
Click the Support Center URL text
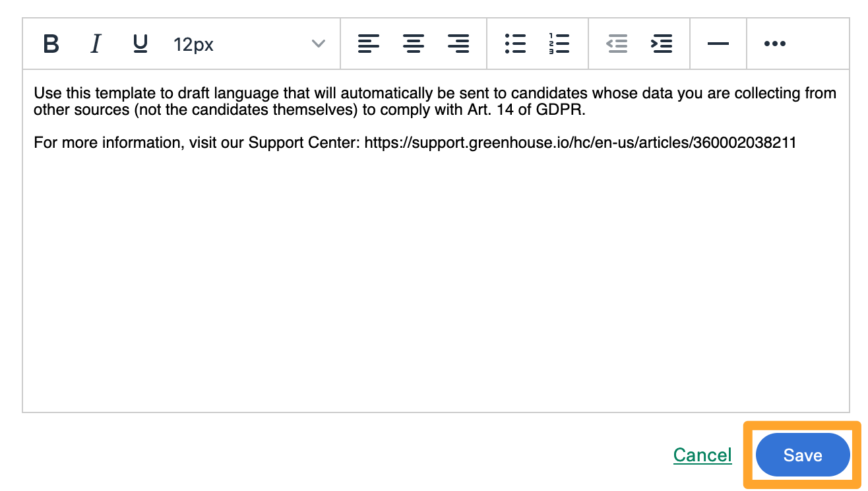[x=580, y=143]
